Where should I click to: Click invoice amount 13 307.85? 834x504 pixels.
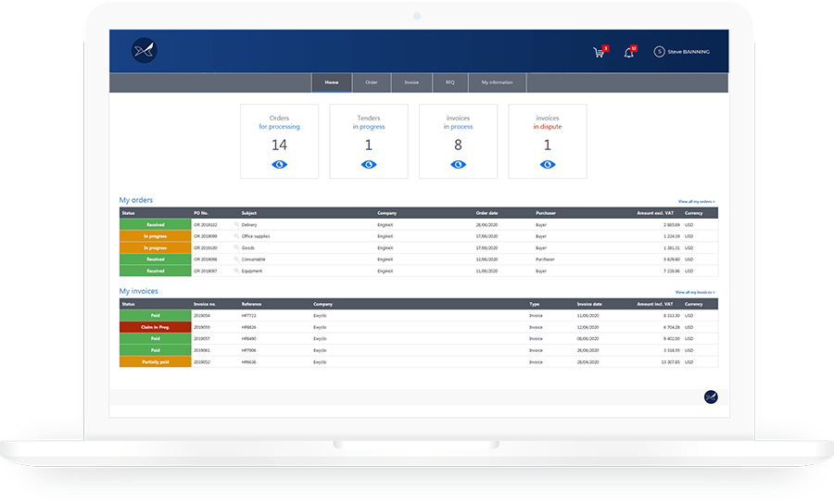coord(670,362)
